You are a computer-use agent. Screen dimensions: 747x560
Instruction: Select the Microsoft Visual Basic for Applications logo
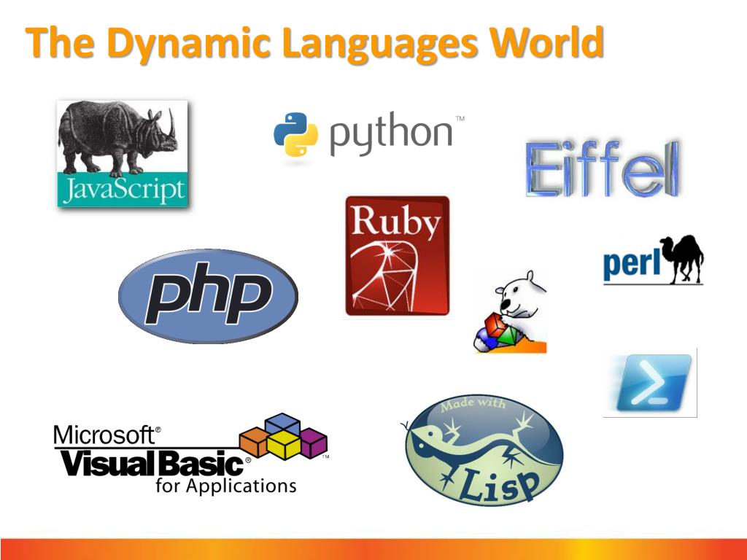point(190,454)
